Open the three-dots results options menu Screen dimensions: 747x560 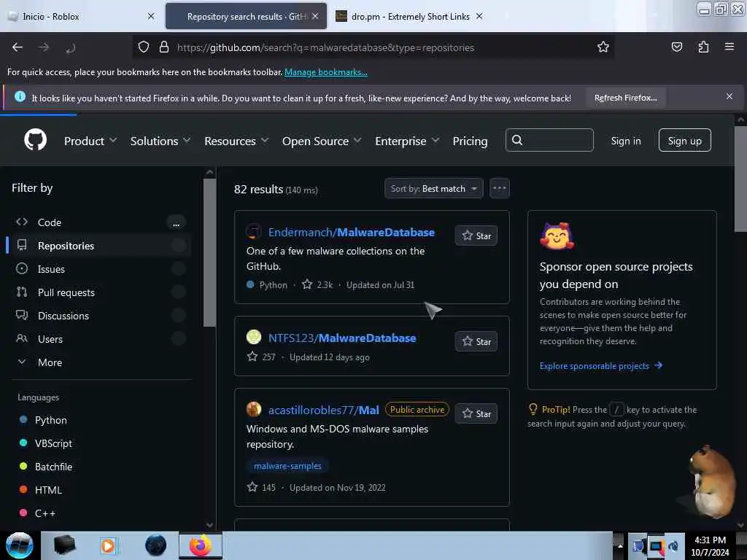[499, 188]
